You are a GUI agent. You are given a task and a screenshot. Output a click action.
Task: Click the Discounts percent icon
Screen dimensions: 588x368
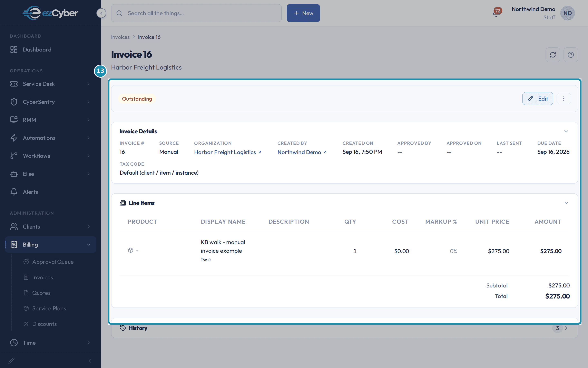pos(26,324)
